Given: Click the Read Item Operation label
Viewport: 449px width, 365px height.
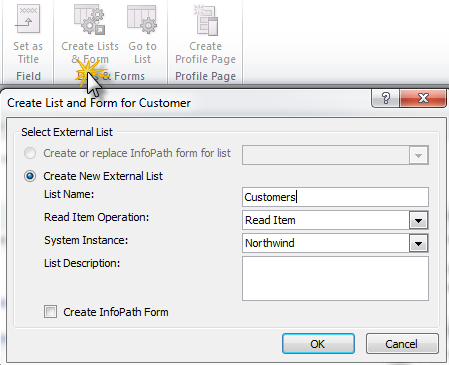Looking at the screenshot, I should (97, 217).
